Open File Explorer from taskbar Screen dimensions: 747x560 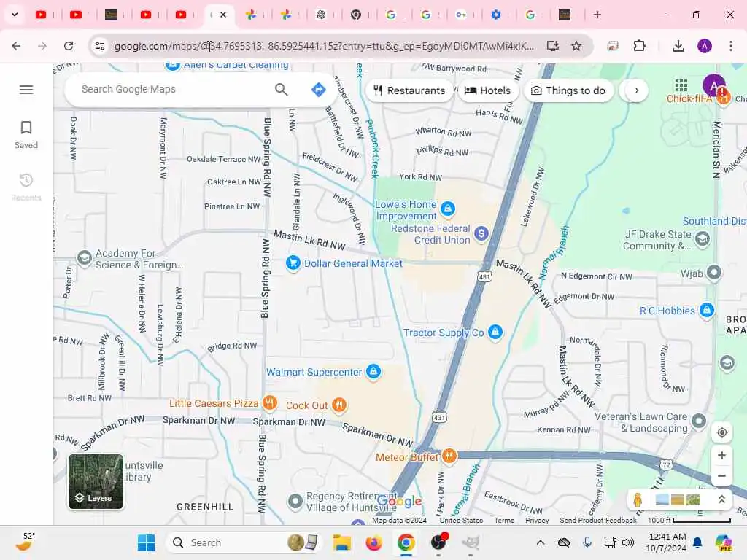[x=342, y=542]
